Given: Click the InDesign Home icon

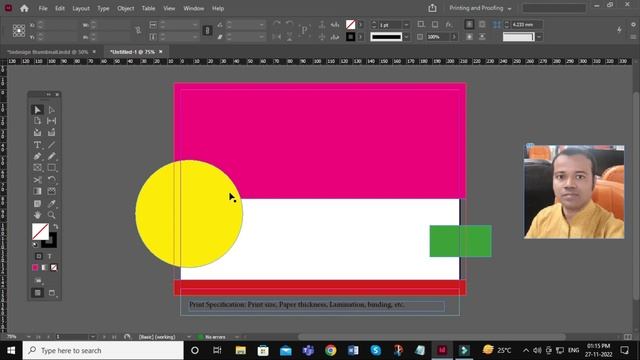Looking at the screenshot, I should click(24, 8).
